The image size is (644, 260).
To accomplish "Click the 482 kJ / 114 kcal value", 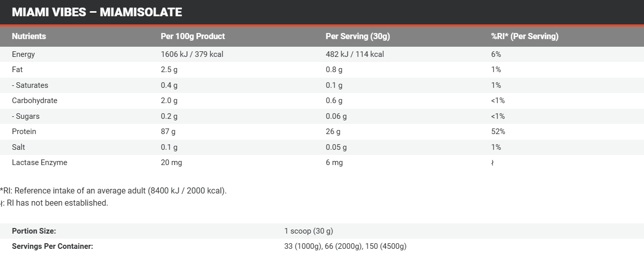I will [x=354, y=54].
